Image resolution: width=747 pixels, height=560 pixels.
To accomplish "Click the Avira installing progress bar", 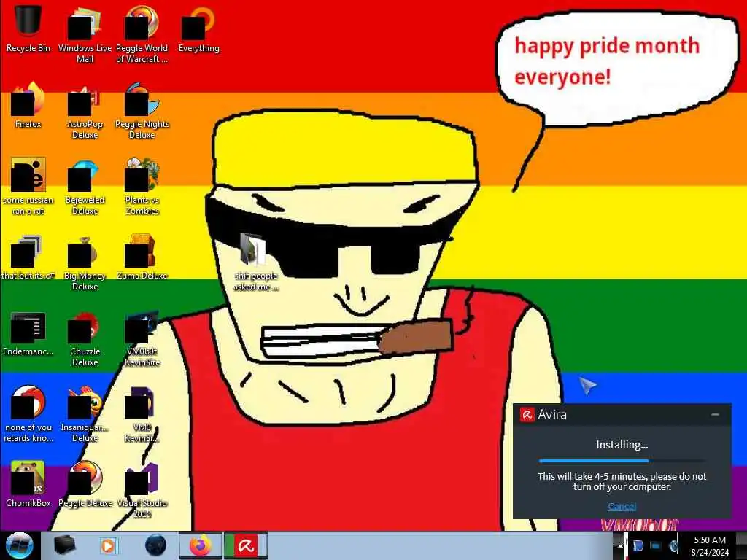I will tap(622, 461).
